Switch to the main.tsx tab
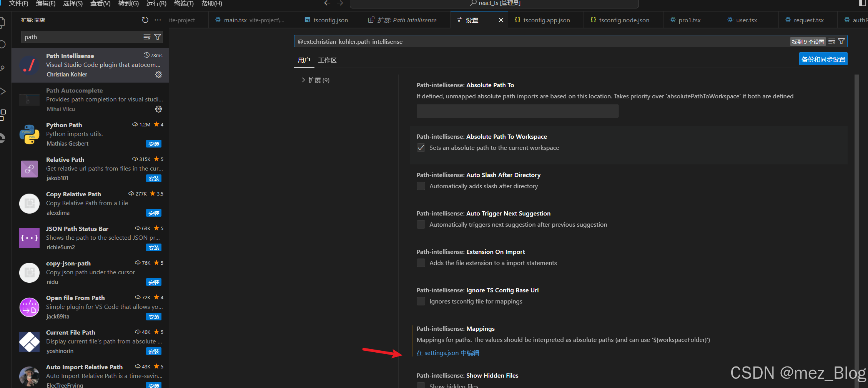Image resolution: width=868 pixels, height=388 pixels. pyautogui.click(x=254, y=20)
